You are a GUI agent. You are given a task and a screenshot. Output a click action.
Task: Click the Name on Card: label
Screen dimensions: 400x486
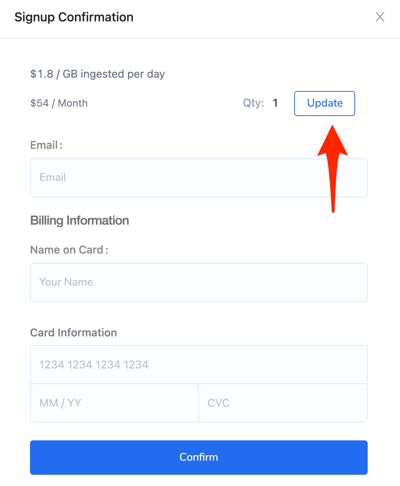(x=69, y=250)
